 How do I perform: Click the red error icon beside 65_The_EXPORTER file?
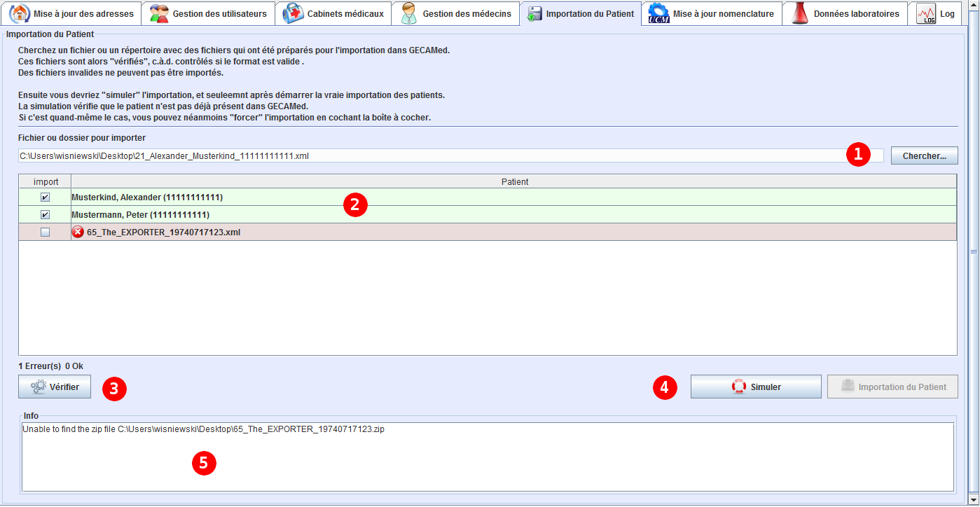tap(78, 232)
